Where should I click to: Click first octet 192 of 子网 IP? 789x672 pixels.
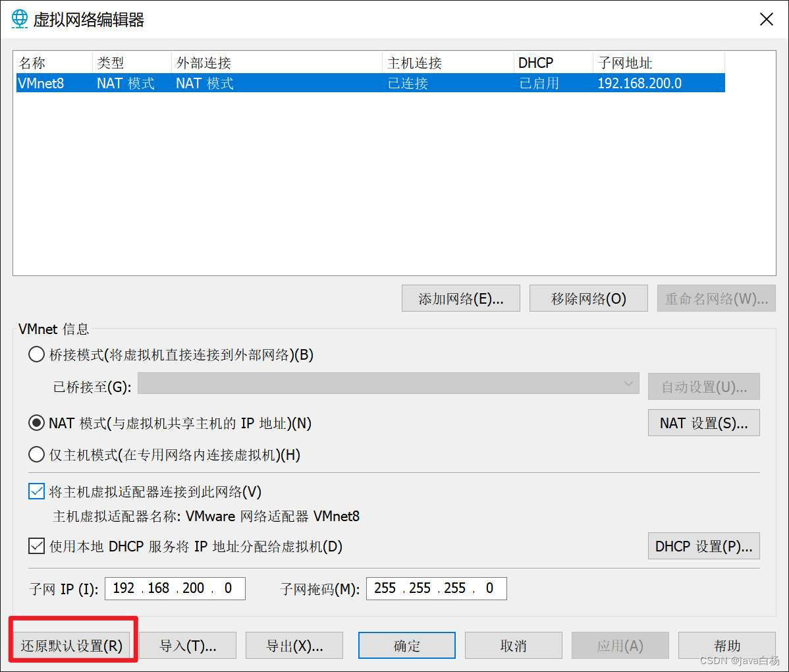(x=123, y=588)
